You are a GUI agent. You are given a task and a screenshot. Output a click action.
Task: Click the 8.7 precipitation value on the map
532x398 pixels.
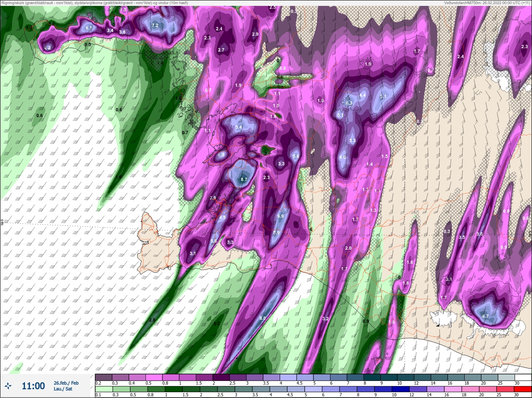click(244, 179)
